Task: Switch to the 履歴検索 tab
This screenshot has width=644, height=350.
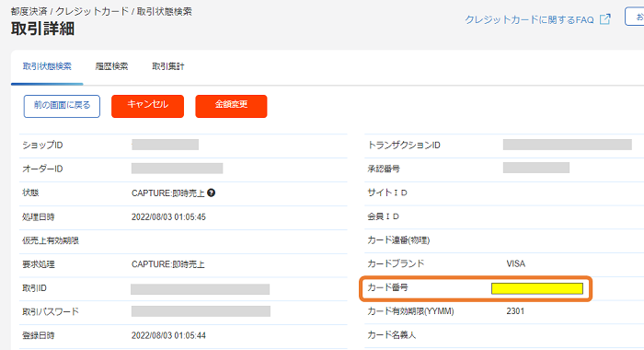Action: pyautogui.click(x=111, y=66)
